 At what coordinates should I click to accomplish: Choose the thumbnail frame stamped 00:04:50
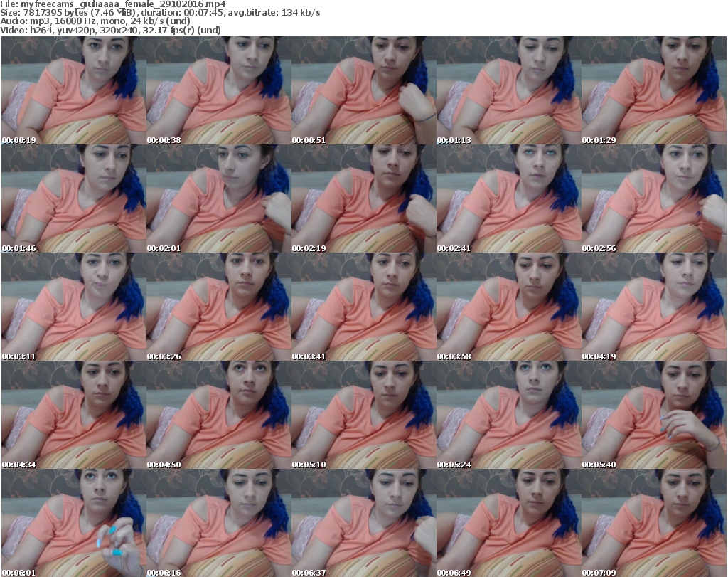[219, 415]
